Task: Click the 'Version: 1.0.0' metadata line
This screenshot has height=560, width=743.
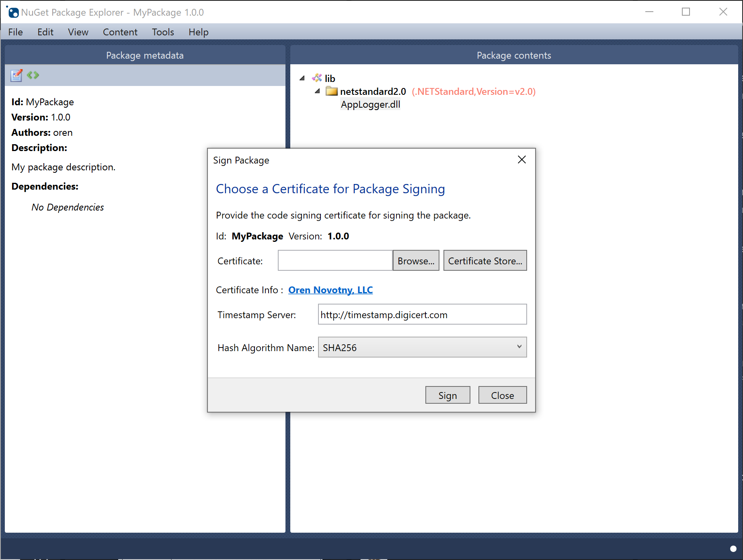Action: [41, 117]
